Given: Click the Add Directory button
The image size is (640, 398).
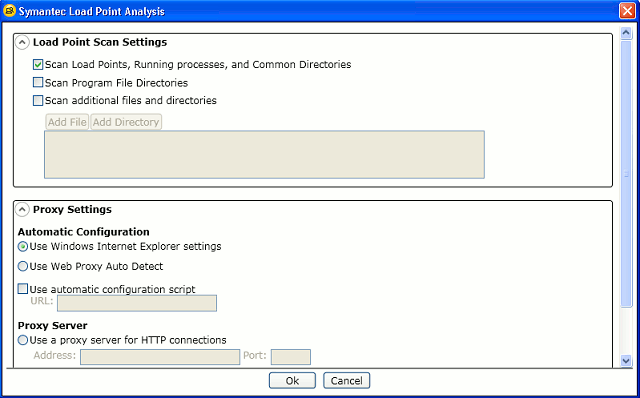Looking at the screenshot, I should pyautogui.click(x=126, y=122).
